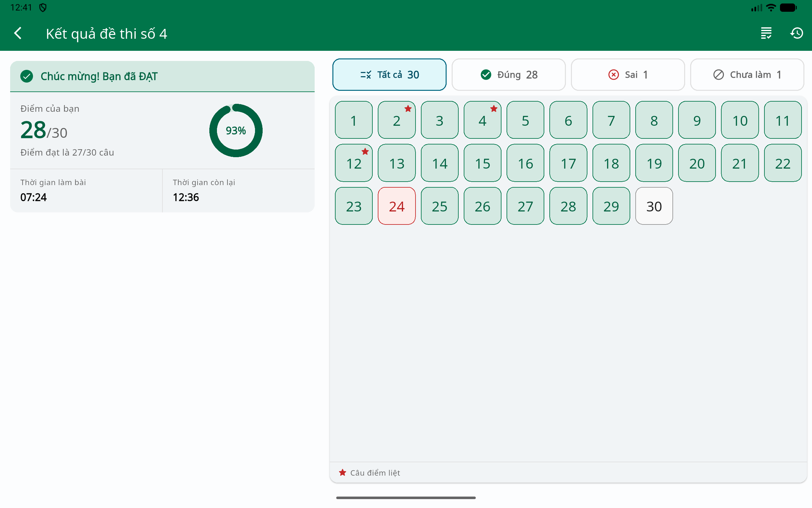This screenshot has width=812, height=508.
Task: Tap the home indicator bar
Action: coord(406,498)
